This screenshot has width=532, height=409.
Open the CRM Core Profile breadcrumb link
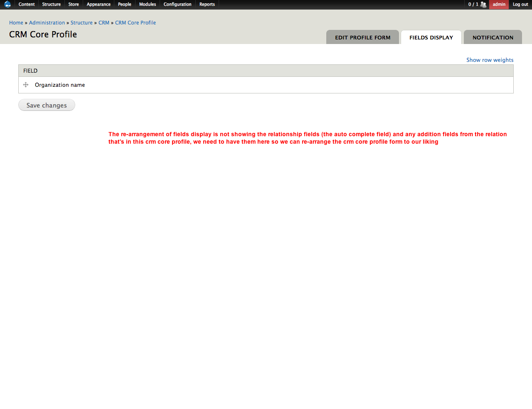(x=135, y=23)
